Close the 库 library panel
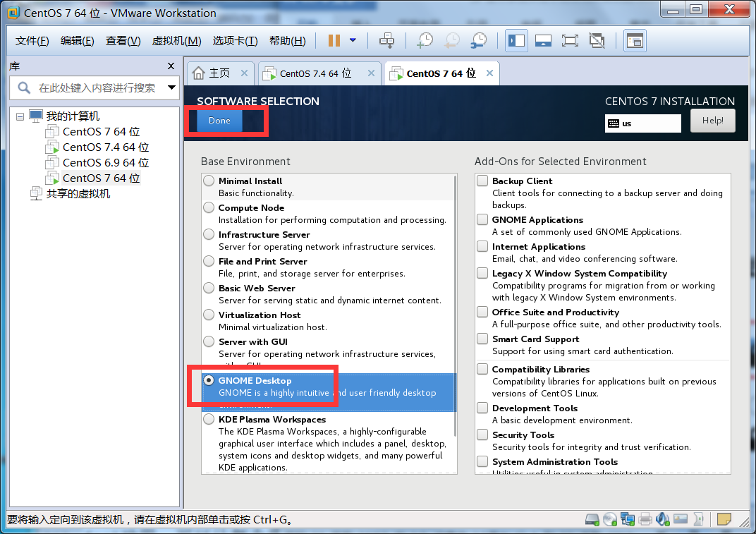This screenshot has width=756, height=534. tap(171, 66)
